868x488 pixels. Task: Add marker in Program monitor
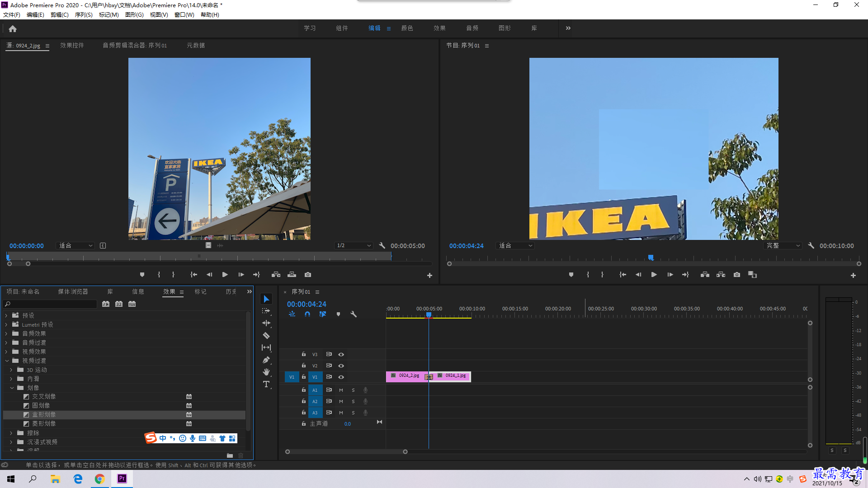571,275
